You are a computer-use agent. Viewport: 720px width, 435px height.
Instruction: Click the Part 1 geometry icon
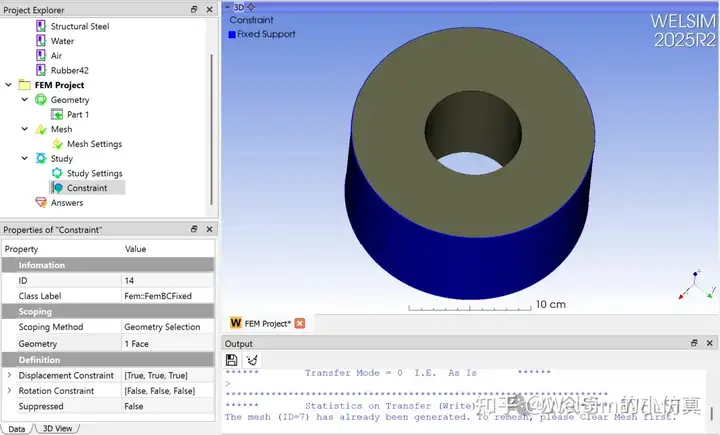pos(57,114)
